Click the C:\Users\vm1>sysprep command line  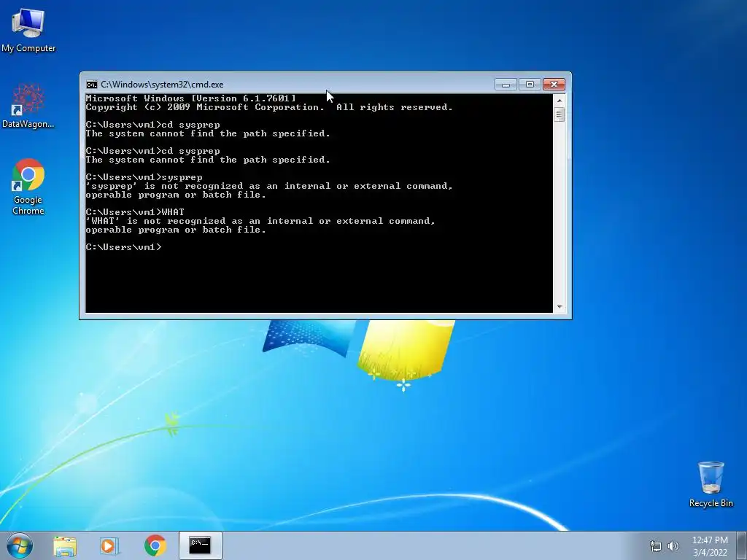click(x=144, y=177)
